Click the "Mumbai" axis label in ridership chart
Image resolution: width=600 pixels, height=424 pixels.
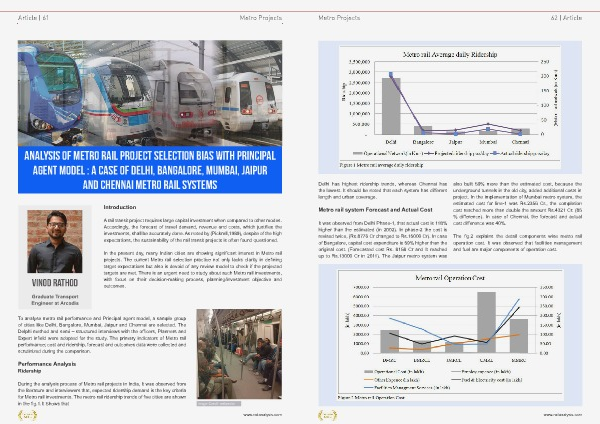pos(488,142)
